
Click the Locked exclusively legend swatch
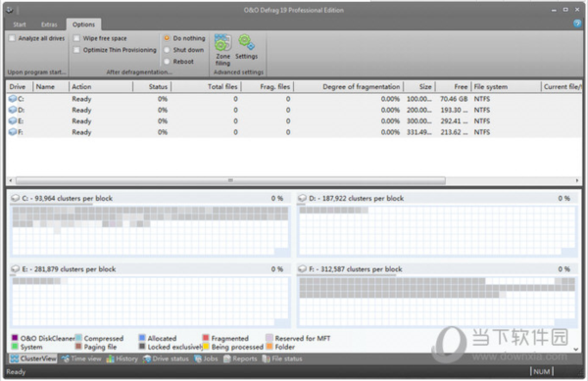142,347
